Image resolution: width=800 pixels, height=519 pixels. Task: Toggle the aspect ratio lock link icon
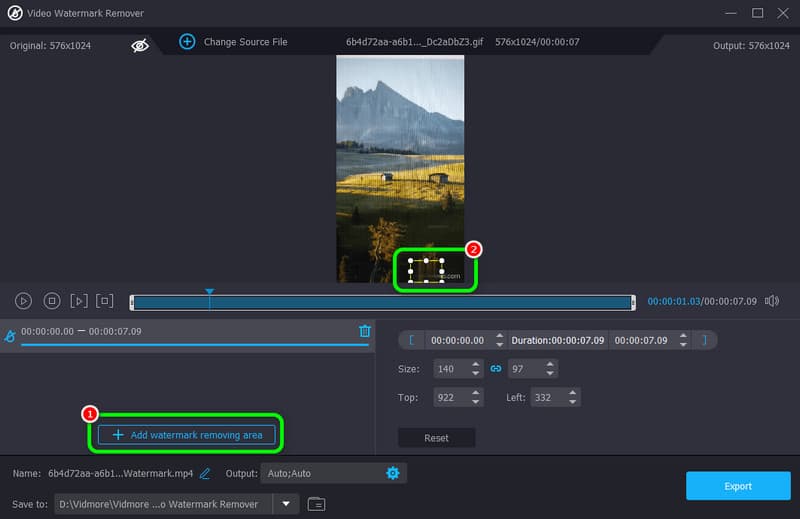tap(494, 369)
